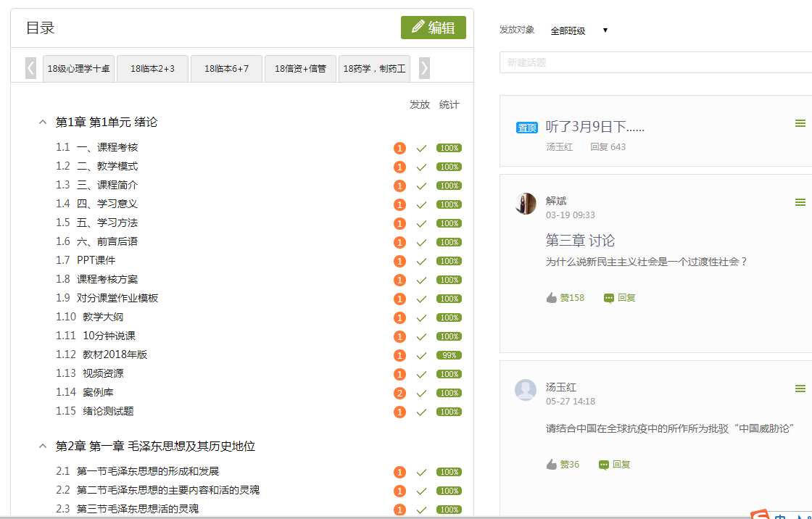Switch to the 18临本2+3 class tab
Image resolution: width=812 pixels, height=519 pixels.
[152, 69]
